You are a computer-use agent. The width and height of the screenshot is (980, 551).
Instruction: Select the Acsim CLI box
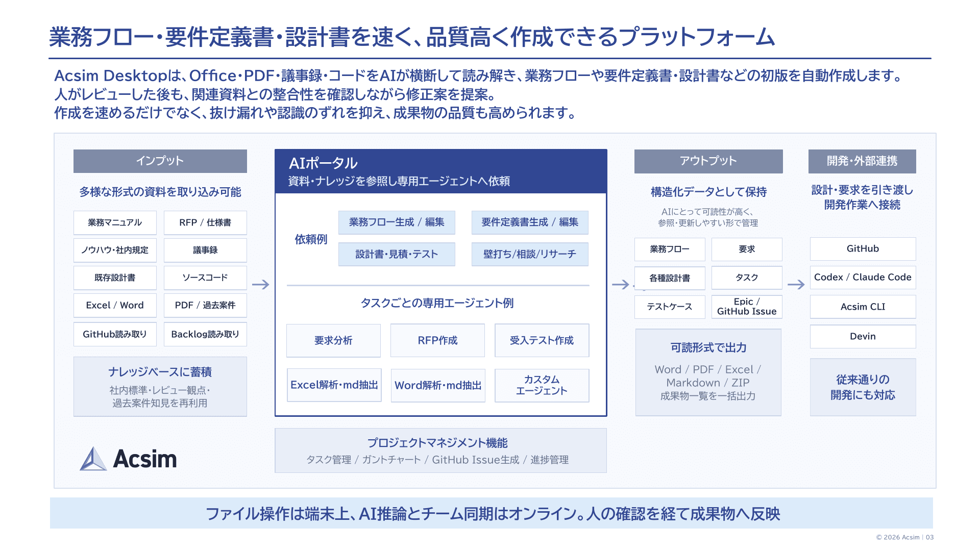(863, 307)
